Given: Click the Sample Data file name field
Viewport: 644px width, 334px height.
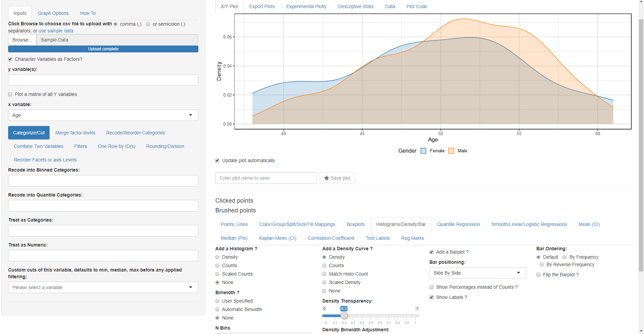Looking at the screenshot, I should pos(117,40).
